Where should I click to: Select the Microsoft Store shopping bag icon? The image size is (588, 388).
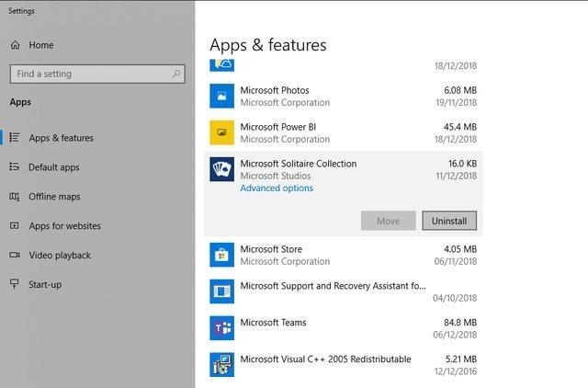(222, 255)
